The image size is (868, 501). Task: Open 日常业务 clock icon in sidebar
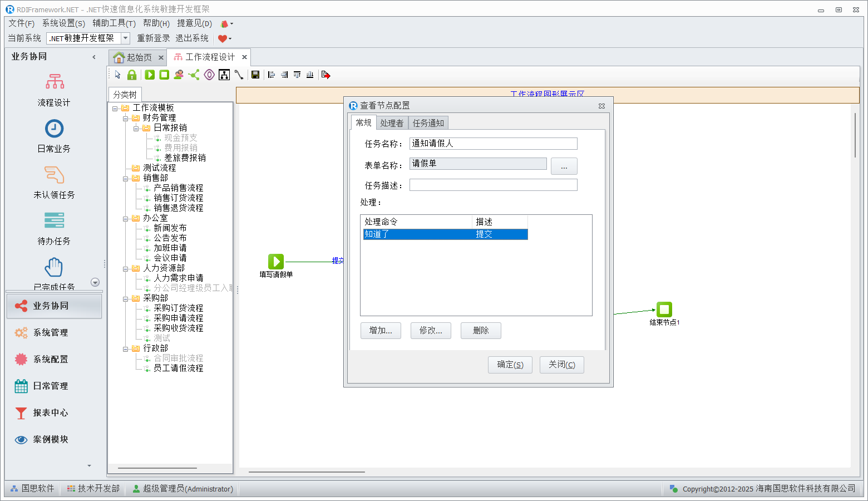(54, 136)
